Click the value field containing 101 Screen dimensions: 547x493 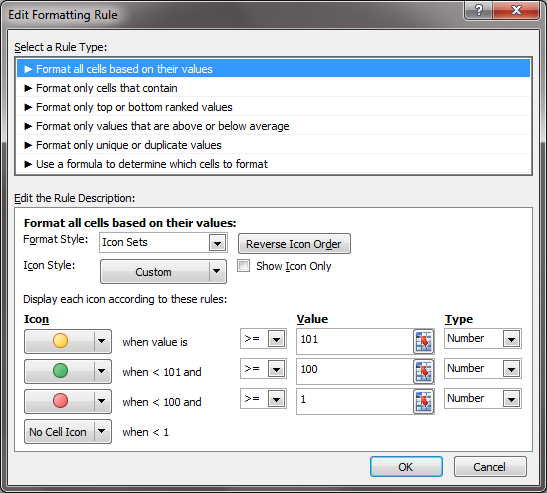(355, 341)
